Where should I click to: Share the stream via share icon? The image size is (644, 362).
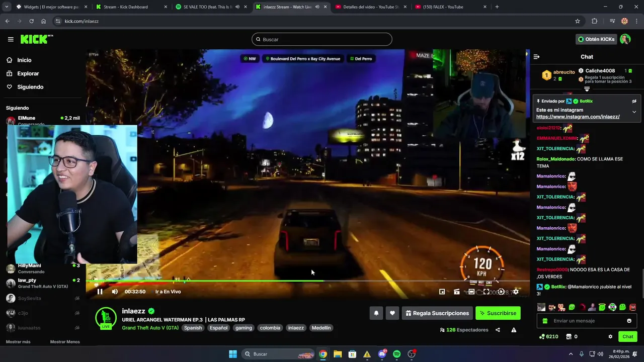tap(498, 330)
